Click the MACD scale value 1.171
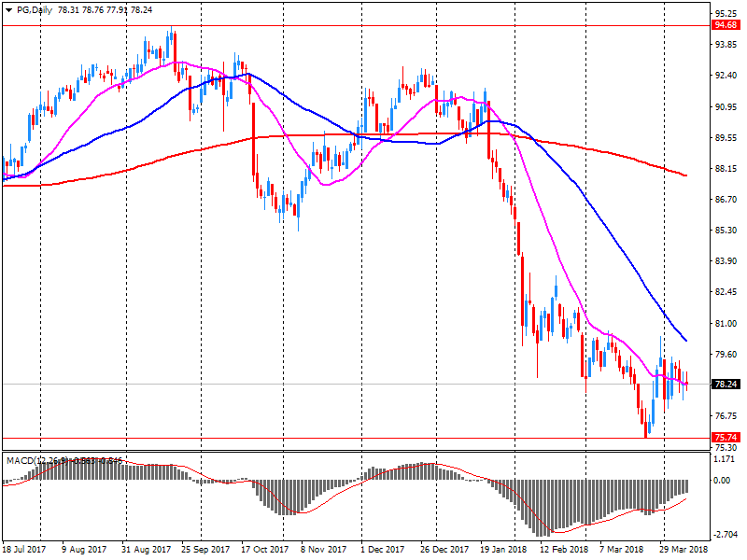Screen dimensions: 747x560 tap(725, 459)
